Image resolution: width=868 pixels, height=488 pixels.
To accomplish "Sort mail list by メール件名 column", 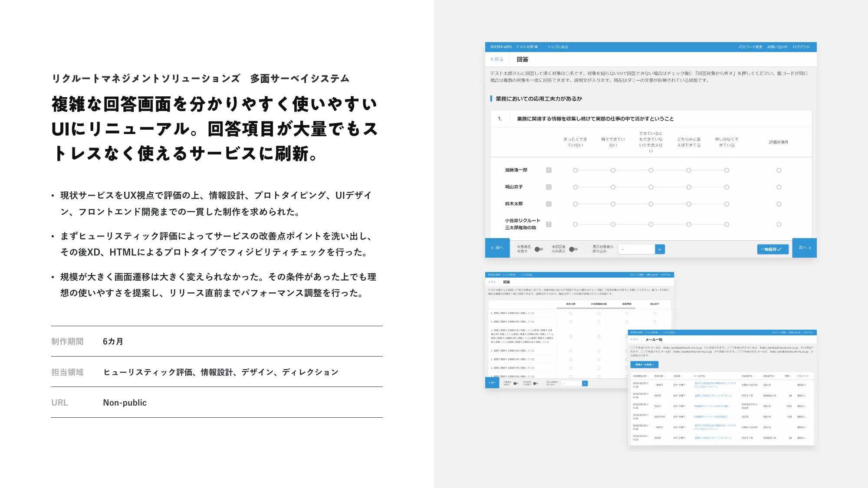I will 700,376.
